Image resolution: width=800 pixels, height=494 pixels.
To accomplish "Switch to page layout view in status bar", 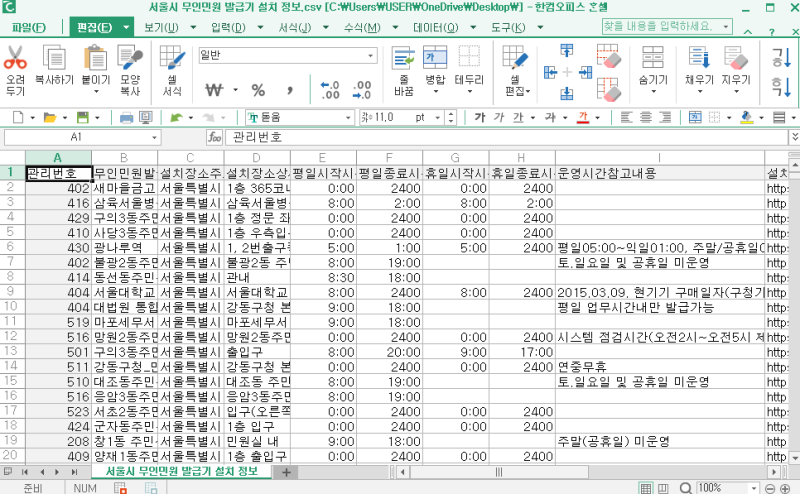I will [x=663, y=488].
